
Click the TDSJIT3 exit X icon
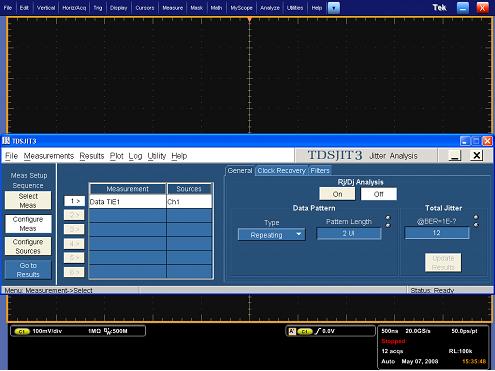coord(477,155)
